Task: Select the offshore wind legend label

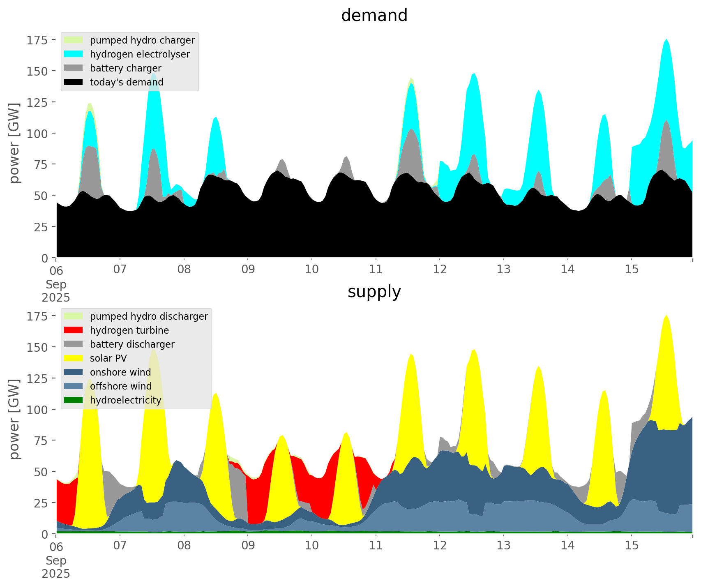Action: (120, 386)
